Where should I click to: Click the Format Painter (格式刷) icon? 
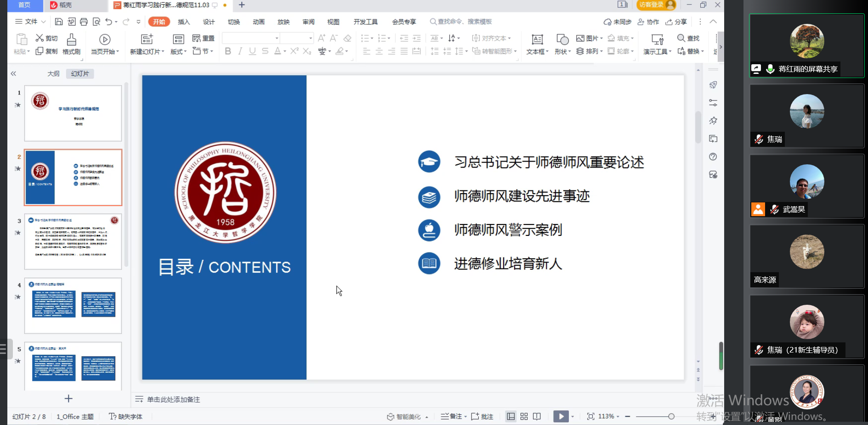click(71, 40)
